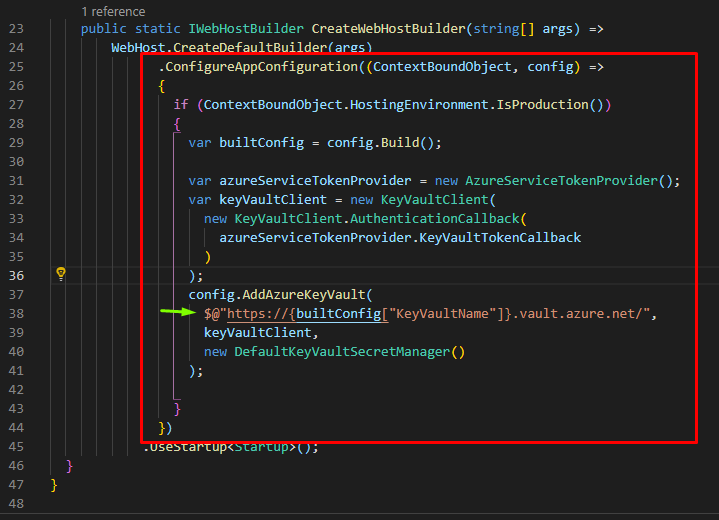Viewport: 719px width, 520px height.
Task: Open the '1 reference' CodeLens link
Action: click(113, 11)
